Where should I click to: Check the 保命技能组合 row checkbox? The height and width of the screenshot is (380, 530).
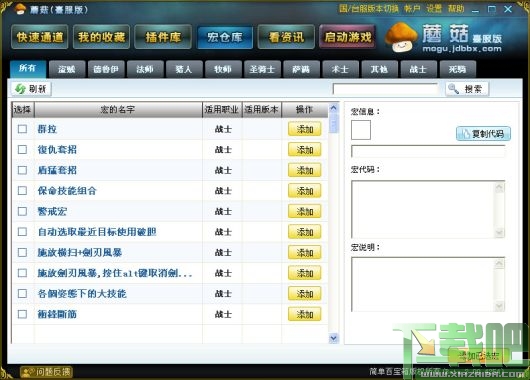tap(22, 191)
